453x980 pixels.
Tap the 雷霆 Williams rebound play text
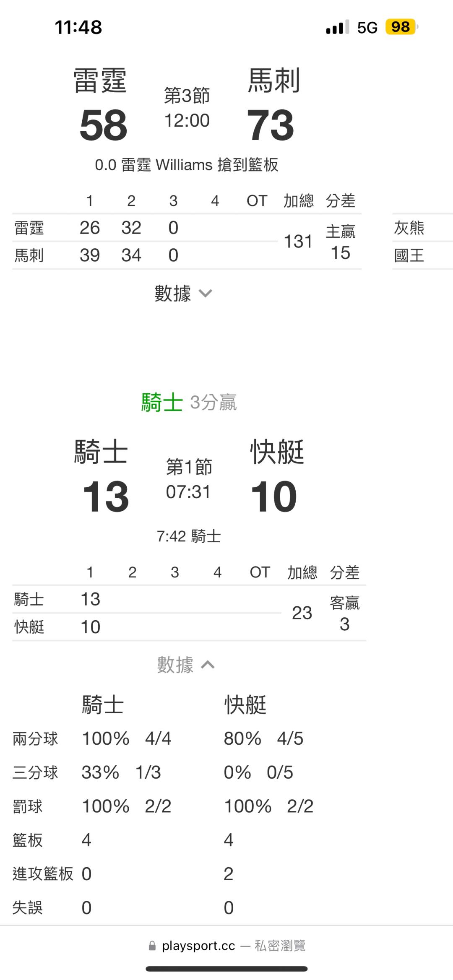pyautogui.click(x=187, y=165)
